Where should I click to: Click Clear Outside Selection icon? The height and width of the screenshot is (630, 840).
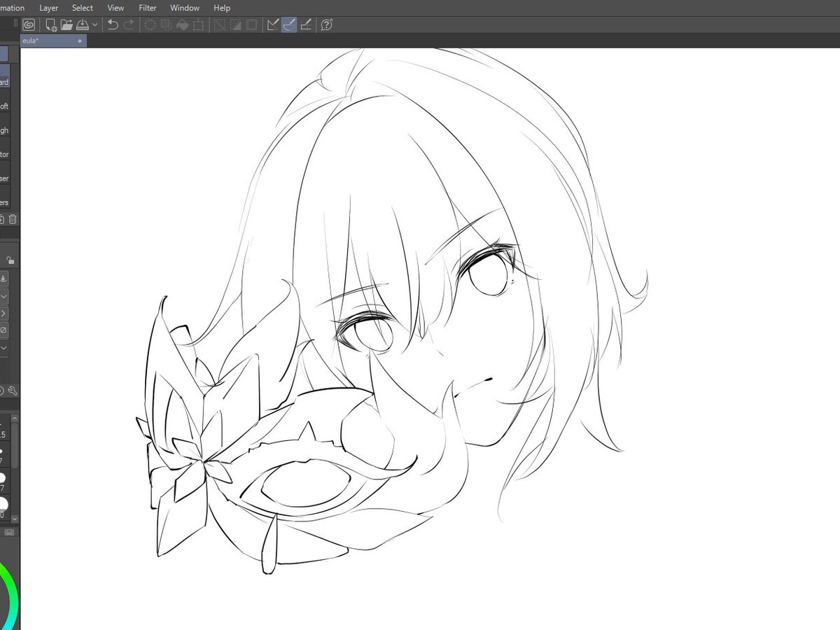(166, 24)
